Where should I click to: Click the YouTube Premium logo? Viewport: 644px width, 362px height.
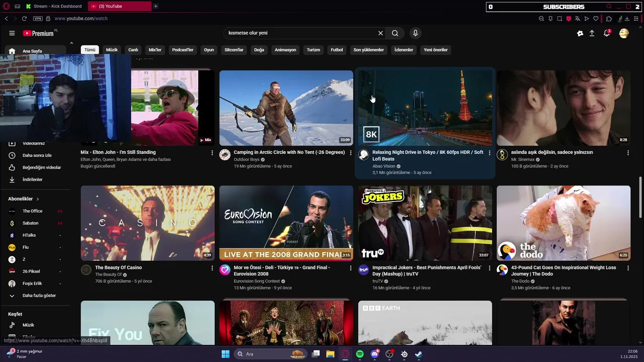click(x=38, y=33)
